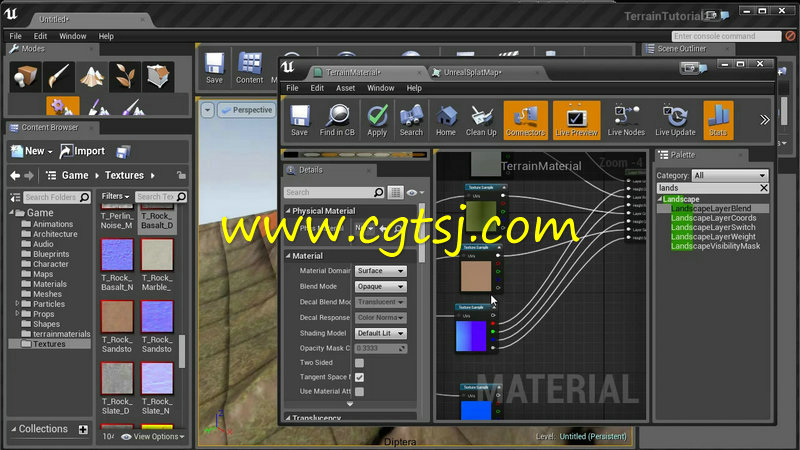
Task: Open the Asset menu in material editor
Action: (345, 88)
